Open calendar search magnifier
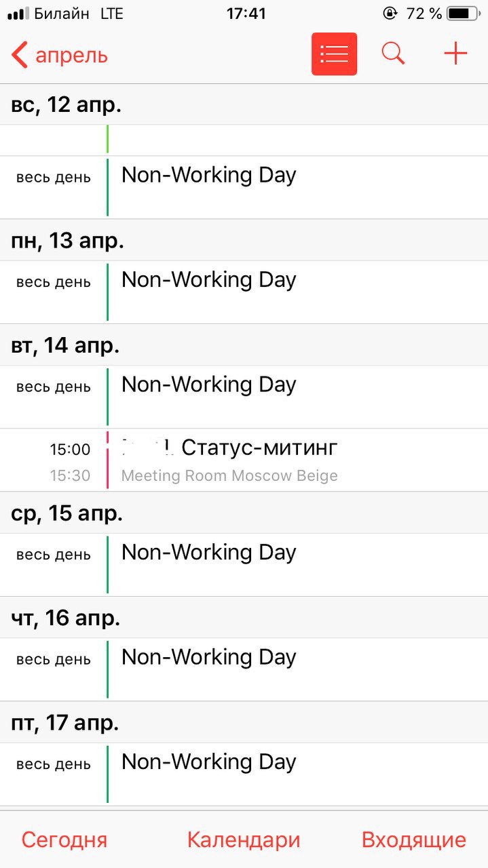The image size is (488, 868). click(393, 53)
